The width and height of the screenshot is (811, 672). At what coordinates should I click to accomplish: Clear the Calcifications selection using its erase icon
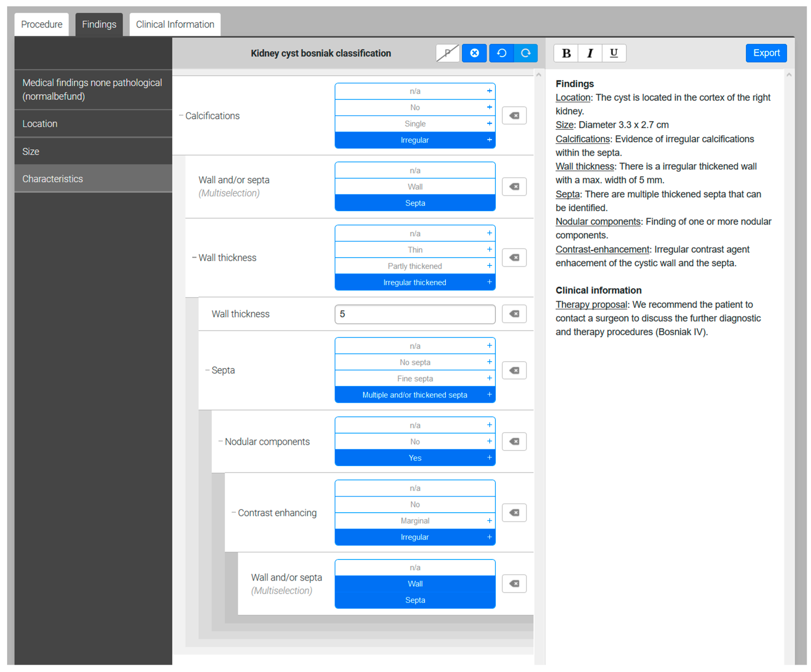(x=514, y=115)
